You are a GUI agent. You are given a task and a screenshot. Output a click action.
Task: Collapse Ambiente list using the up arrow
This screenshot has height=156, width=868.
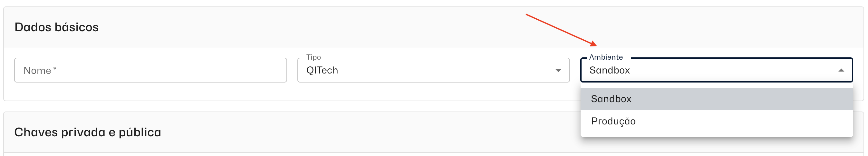point(841,70)
